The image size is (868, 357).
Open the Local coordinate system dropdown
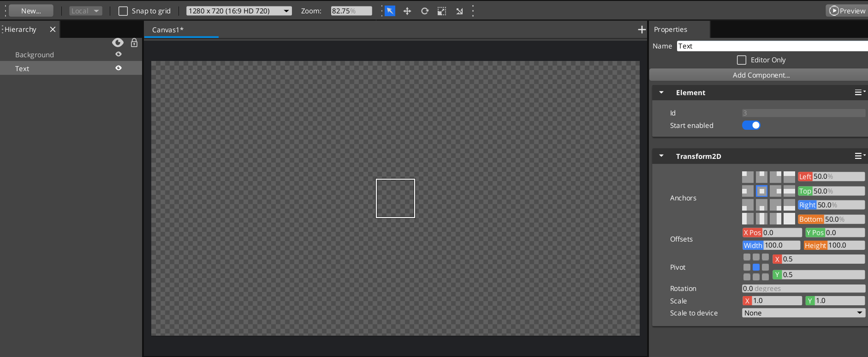85,11
